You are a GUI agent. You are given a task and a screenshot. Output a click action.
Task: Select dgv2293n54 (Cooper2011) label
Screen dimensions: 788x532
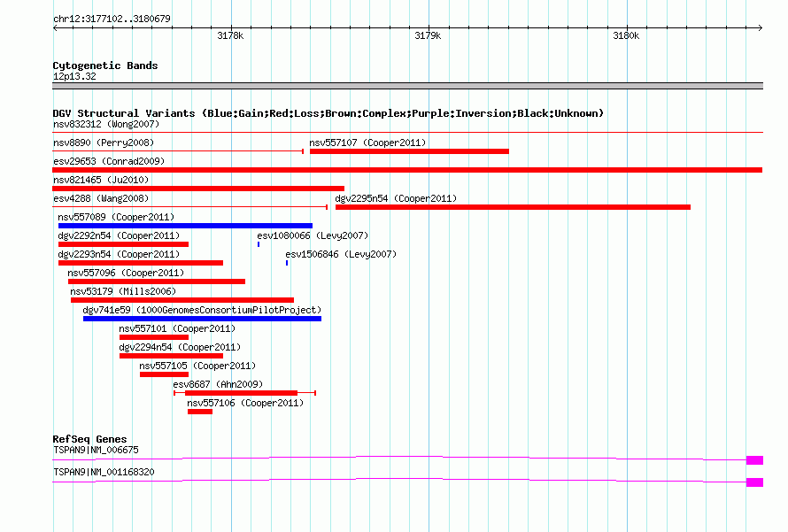tap(119, 254)
